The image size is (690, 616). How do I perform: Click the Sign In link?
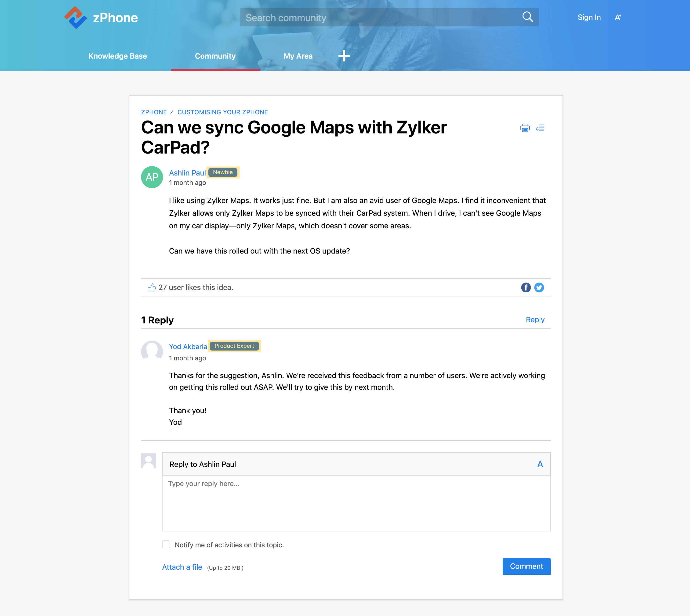[589, 18]
